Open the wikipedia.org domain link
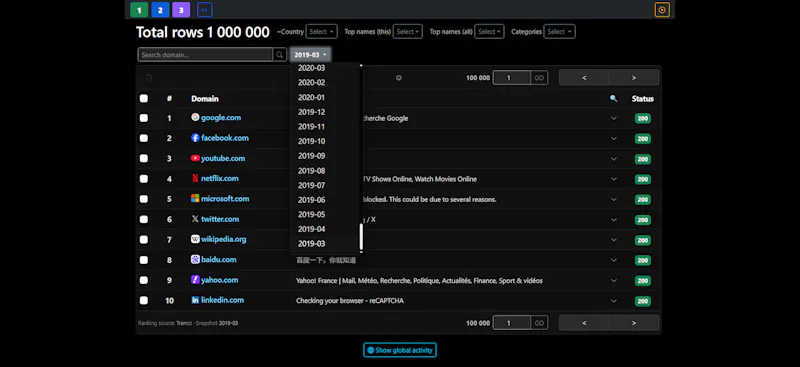Screen dimensions: 800x367 [223, 239]
